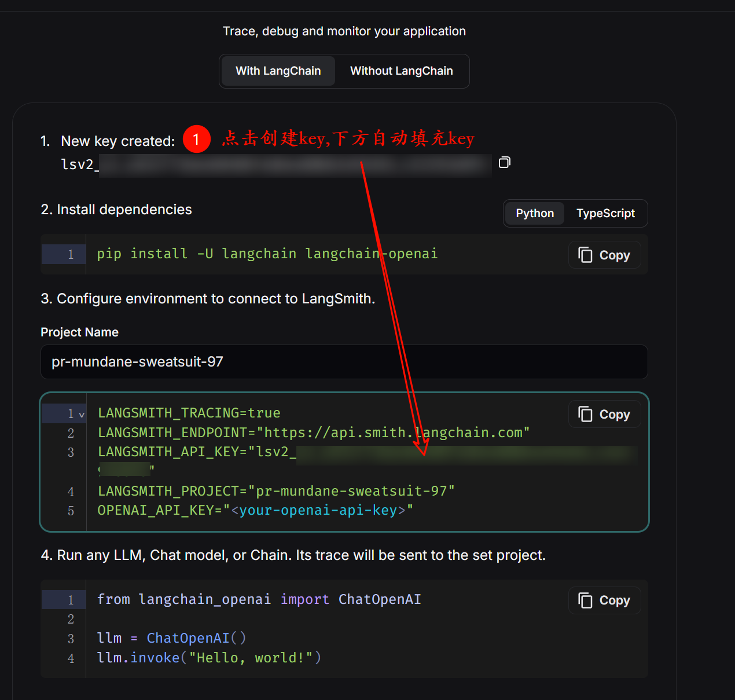This screenshot has height=700, width=735.
Task: Click the from langchain_openai import line
Action: [x=259, y=600]
